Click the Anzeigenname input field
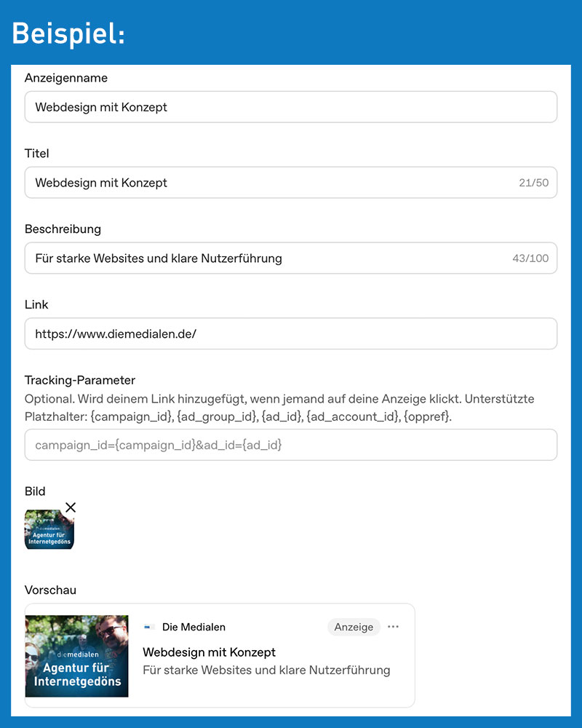This screenshot has height=728, width=582. (290, 107)
